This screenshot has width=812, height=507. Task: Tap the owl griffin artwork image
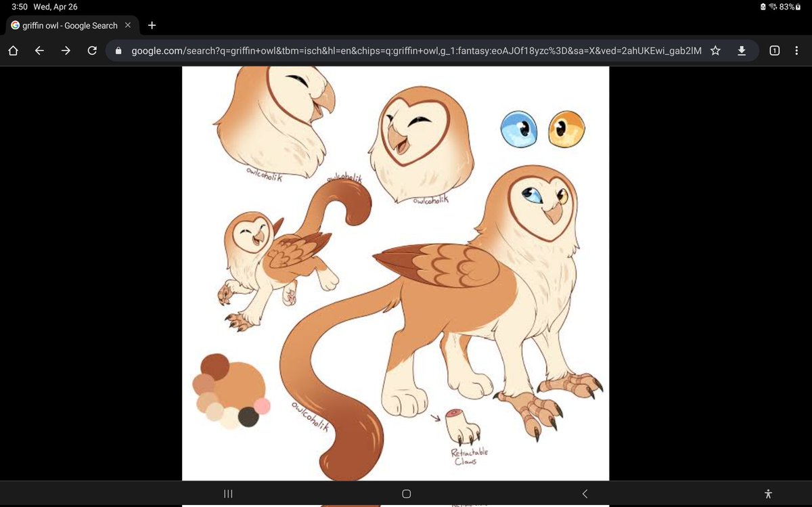(x=395, y=273)
